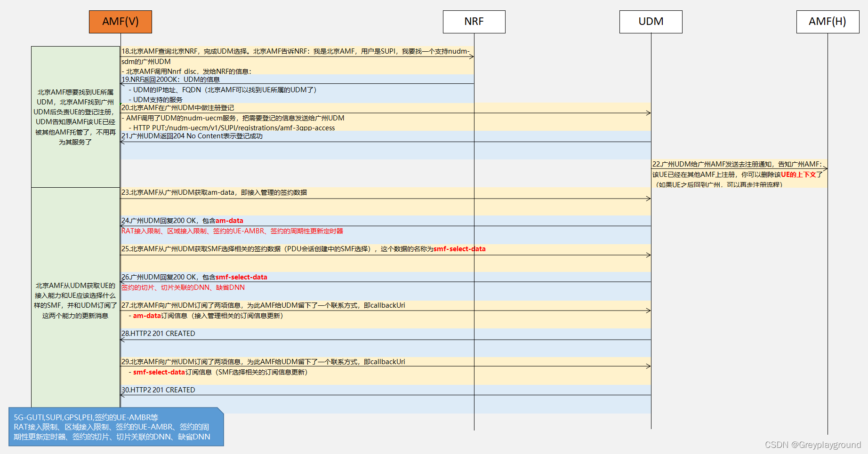868x454 pixels.
Task: Click message 20 北京AMF在广州UDM中做注册登记
Action: click(x=179, y=108)
